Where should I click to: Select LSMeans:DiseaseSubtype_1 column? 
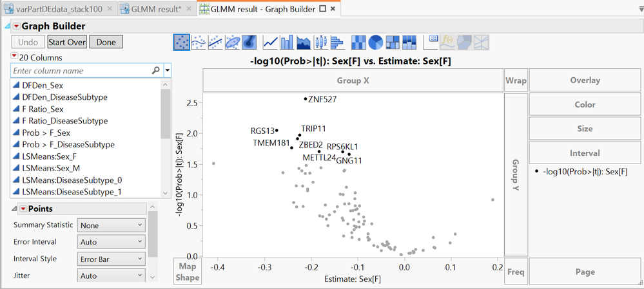click(x=72, y=191)
